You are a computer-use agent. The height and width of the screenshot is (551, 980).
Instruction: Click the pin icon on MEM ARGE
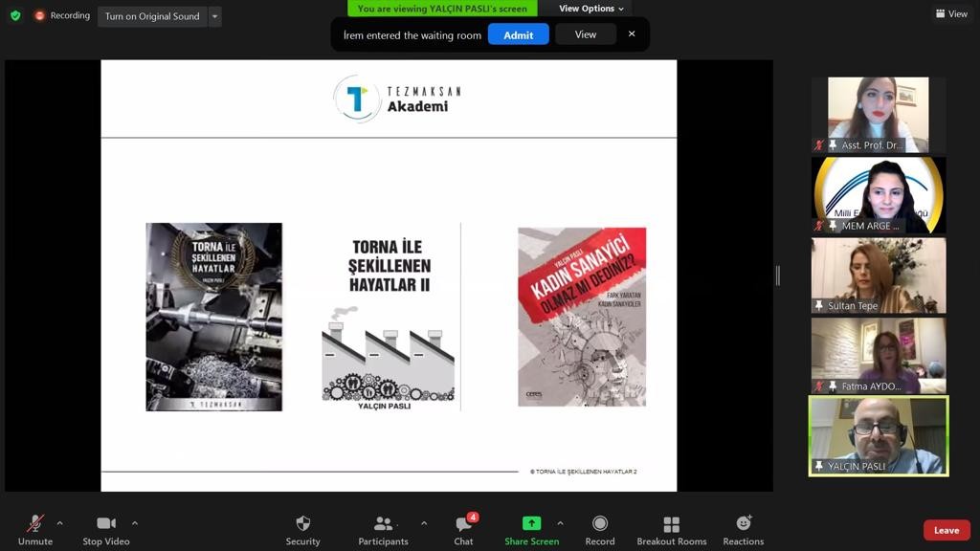[x=833, y=226]
